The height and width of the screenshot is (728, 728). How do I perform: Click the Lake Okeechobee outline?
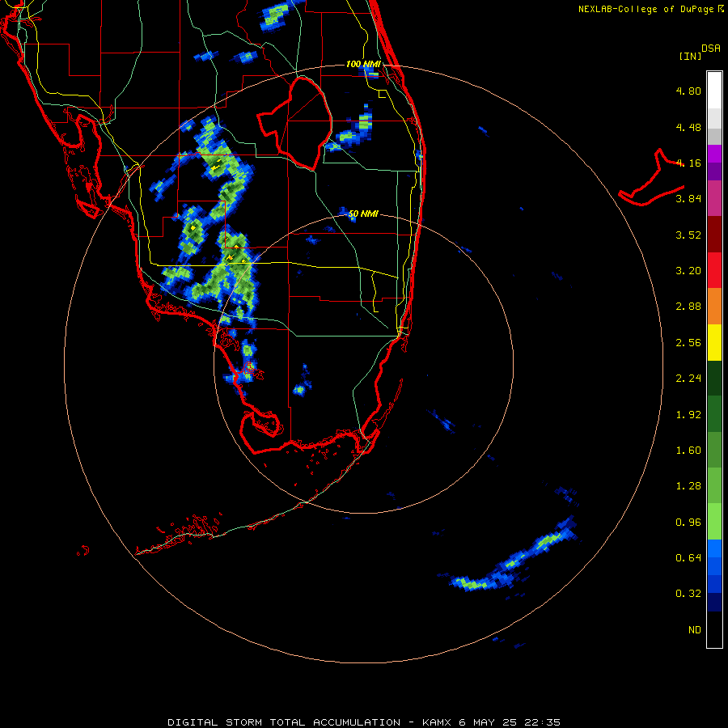295,124
